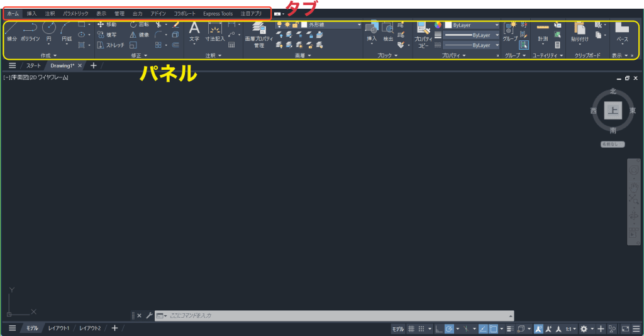Switch to the レイアウト1 layout tab
Image resolution: width=644 pixels, height=336 pixels.
point(58,328)
